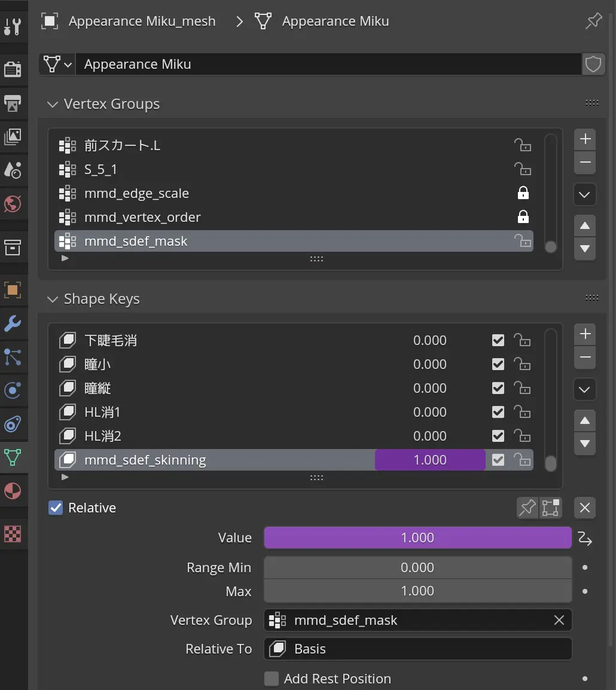Toggle lock on S_5_1 vertex group
This screenshot has width=616, height=690.
click(523, 169)
